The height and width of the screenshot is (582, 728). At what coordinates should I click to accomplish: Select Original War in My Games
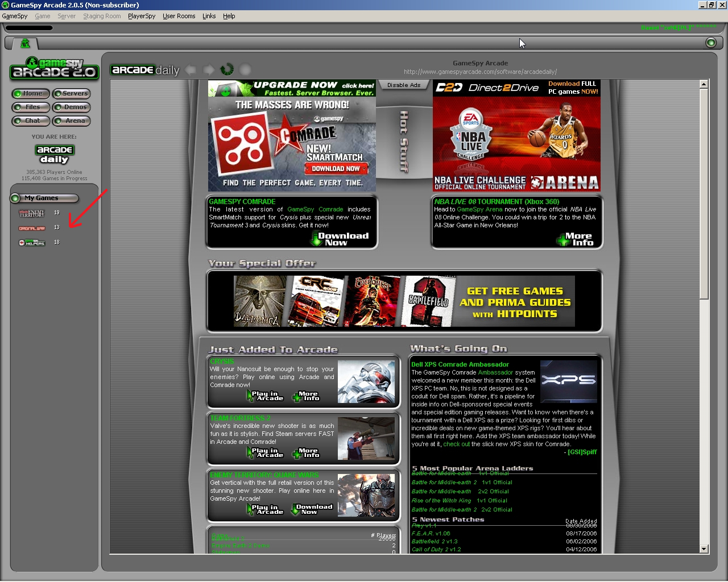[32, 228]
